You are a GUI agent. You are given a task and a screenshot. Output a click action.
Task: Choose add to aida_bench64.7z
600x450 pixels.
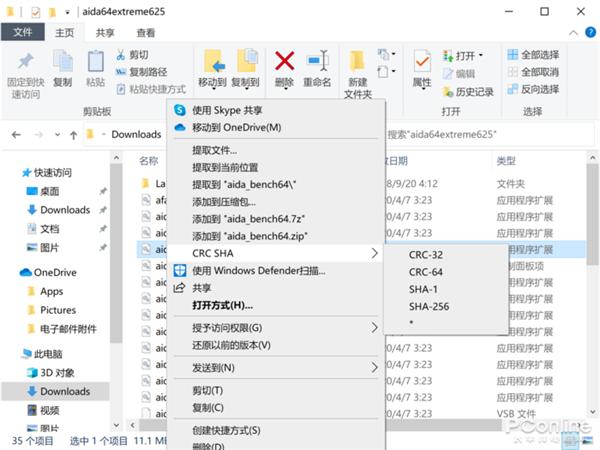point(276,219)
